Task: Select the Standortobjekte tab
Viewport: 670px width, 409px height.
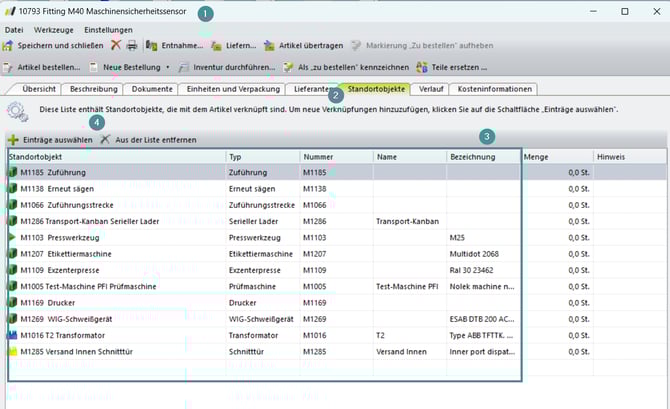Action: click(376, 89)
